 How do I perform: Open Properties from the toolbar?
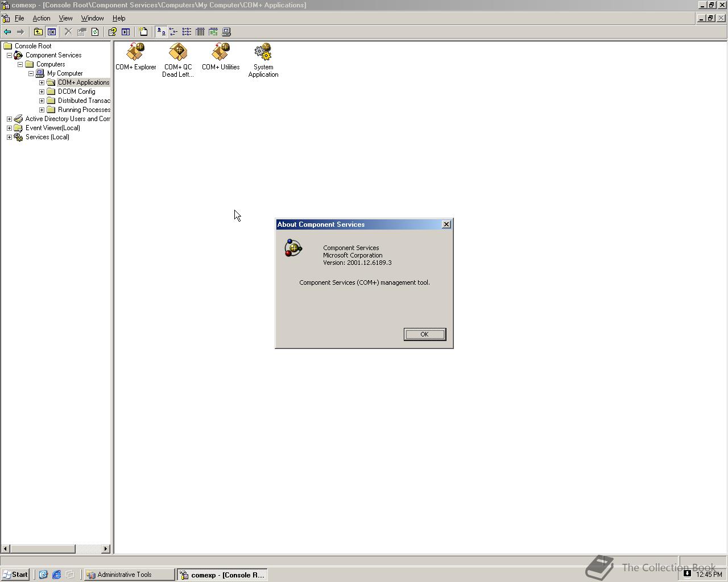(82, 32)
